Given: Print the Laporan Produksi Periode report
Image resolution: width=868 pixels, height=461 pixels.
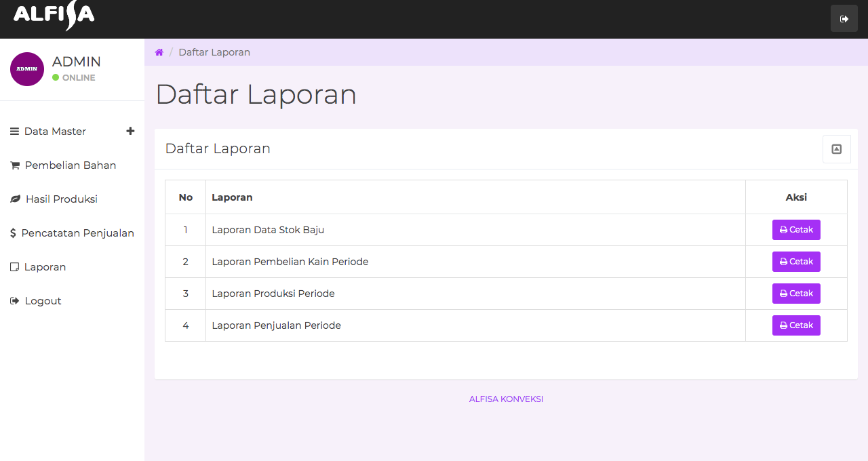Looking at the screenshot, I should pos(796,294).
